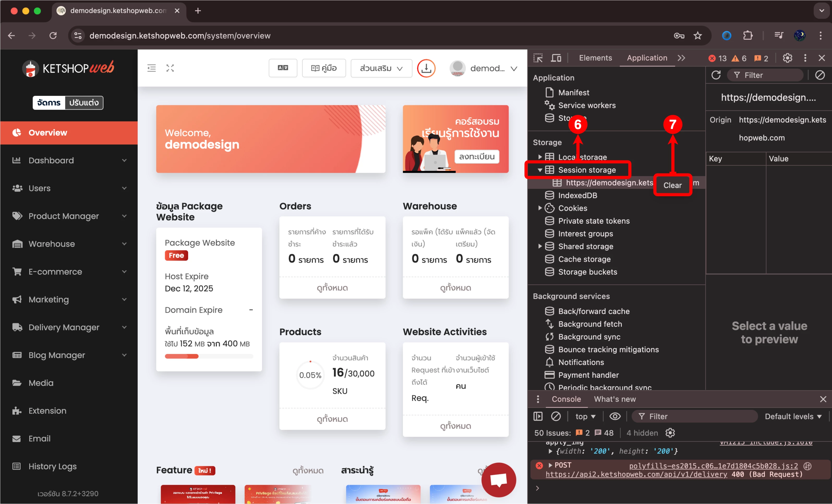832x504 pixels.
Task: Click ดูทั้งหมด under Orders card
Action: pyautogui.click(x=332, y=288)
